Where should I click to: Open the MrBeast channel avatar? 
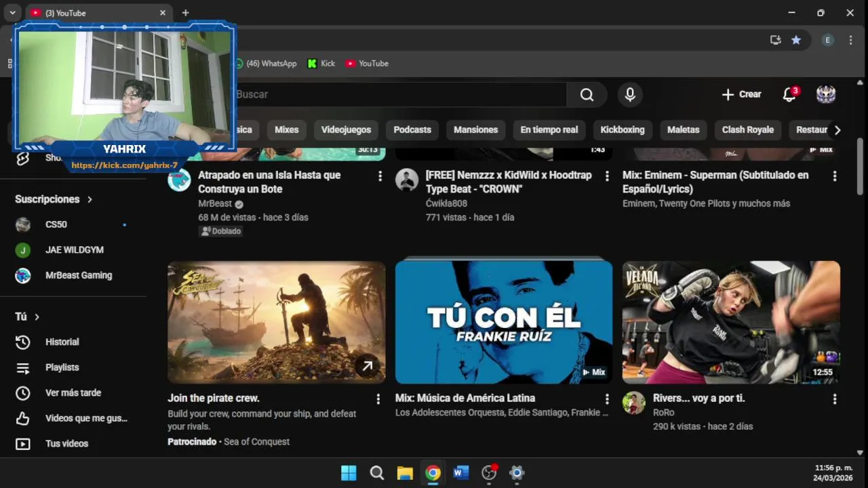[x=179, y=180]
